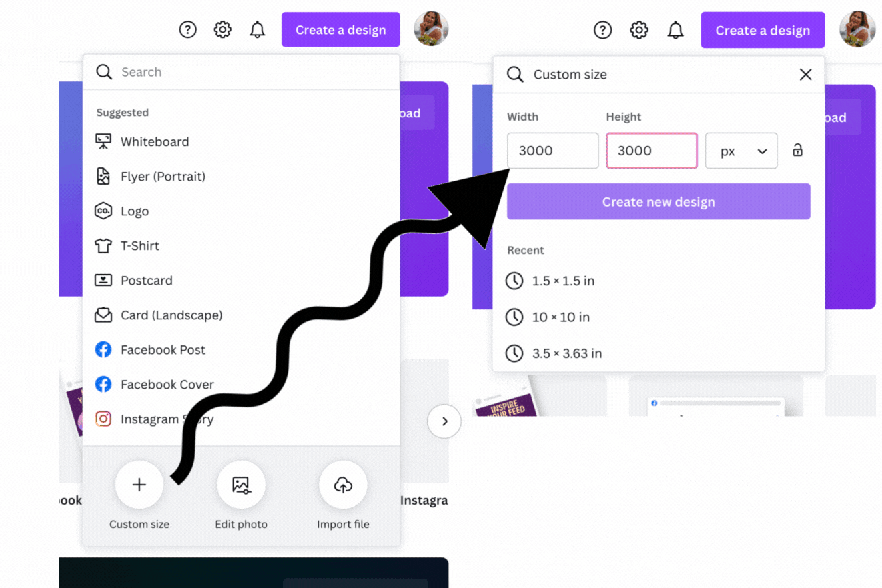Select the T-Shirt template option
882x588 pixels.
coord(127,245)
